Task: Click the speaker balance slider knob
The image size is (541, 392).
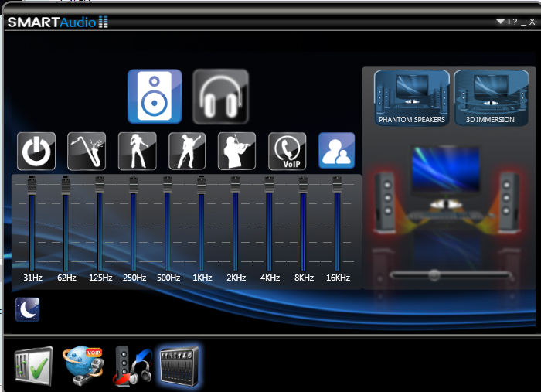Action: [434, 275]
